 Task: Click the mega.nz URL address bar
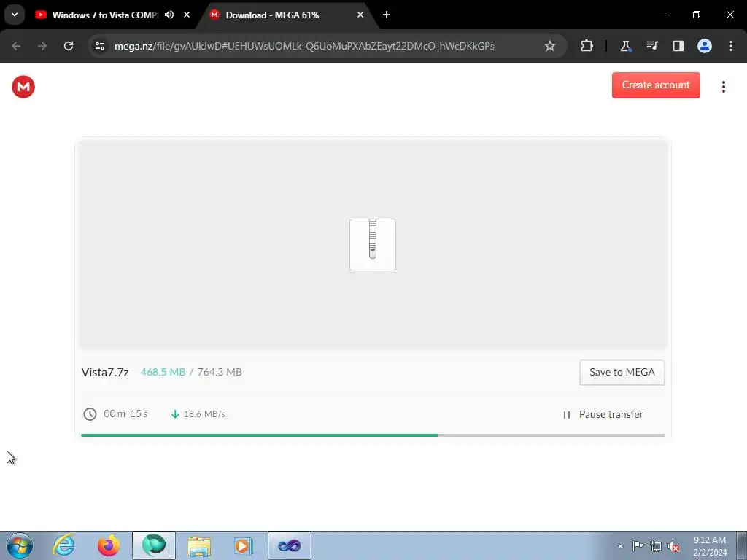point(304,46)
